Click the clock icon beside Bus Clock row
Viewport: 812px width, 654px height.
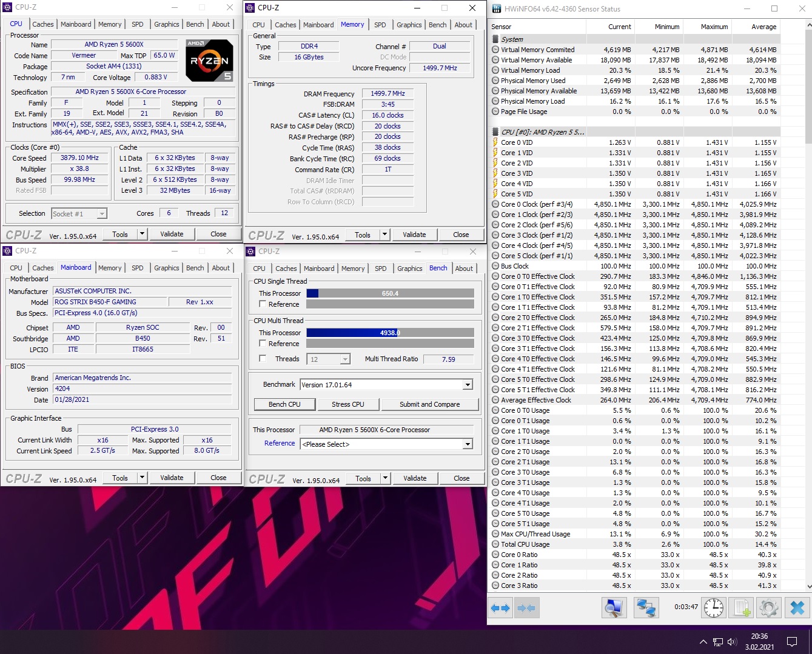coord(495,266)
